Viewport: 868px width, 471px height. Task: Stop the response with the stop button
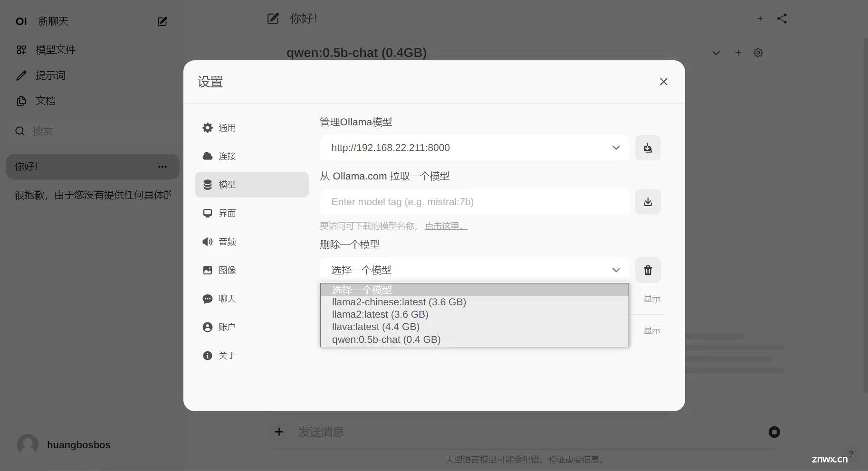click(774, 432)
